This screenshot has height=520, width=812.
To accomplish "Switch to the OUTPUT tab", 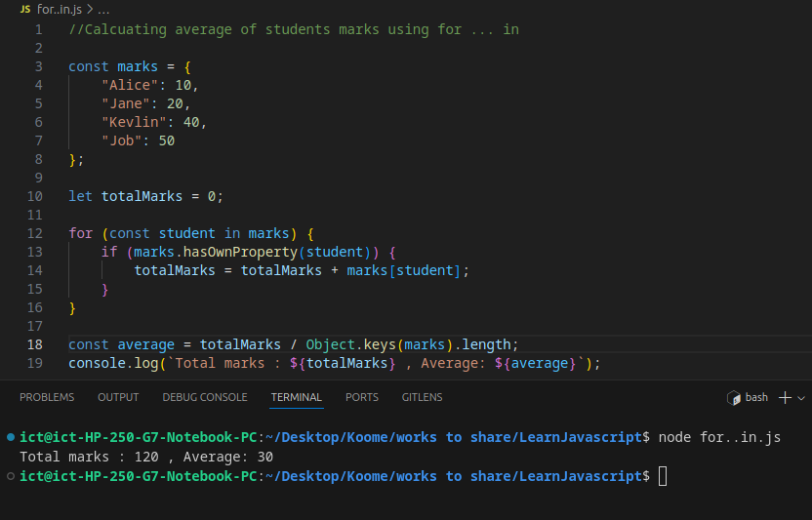I will click(118, 397).
